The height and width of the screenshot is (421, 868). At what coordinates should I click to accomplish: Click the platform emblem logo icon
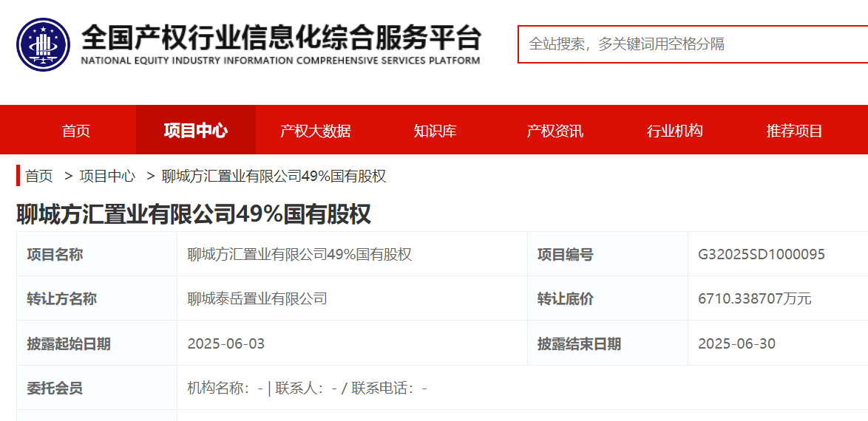(x=43, y=44)
